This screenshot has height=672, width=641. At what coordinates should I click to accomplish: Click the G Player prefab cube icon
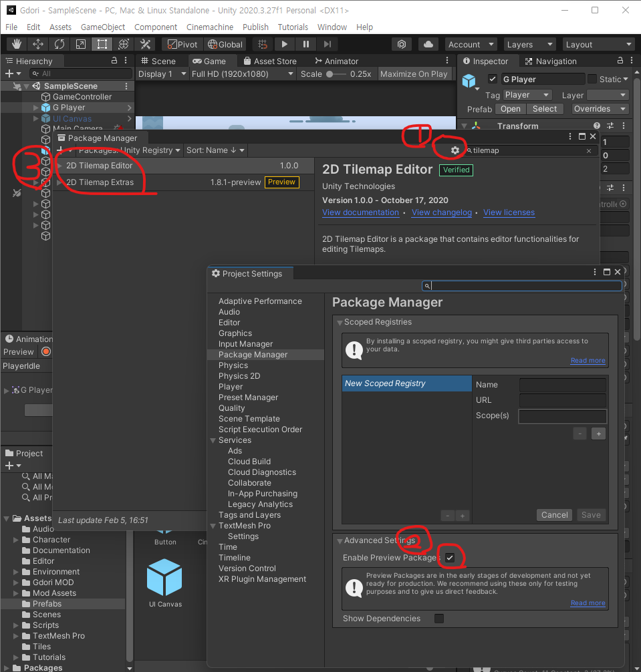469,81
